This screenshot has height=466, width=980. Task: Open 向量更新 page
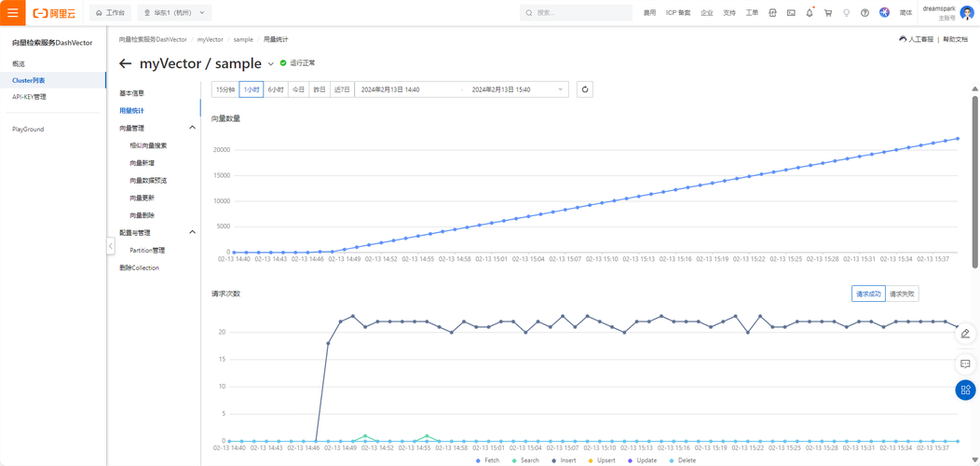tap(142, 198)
